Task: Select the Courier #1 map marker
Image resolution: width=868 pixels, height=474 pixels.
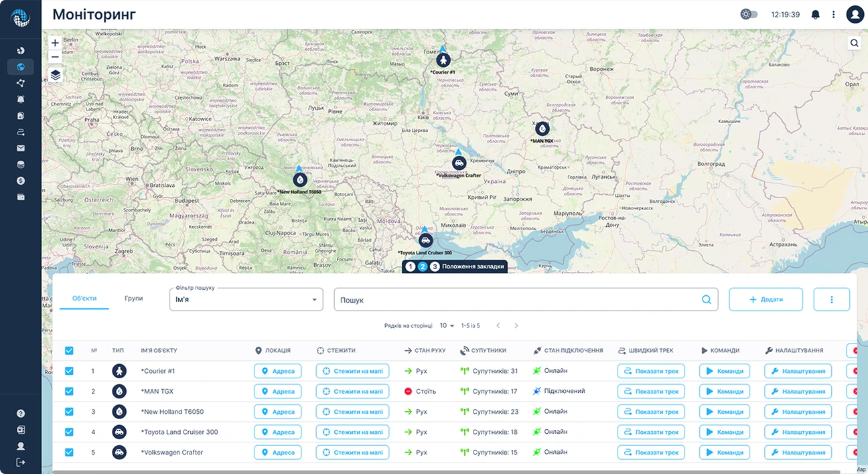Action: point(442,61)
